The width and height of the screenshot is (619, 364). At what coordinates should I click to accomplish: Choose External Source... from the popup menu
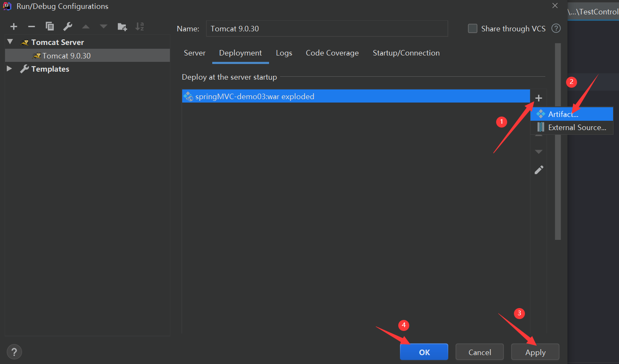click(572, 127)
